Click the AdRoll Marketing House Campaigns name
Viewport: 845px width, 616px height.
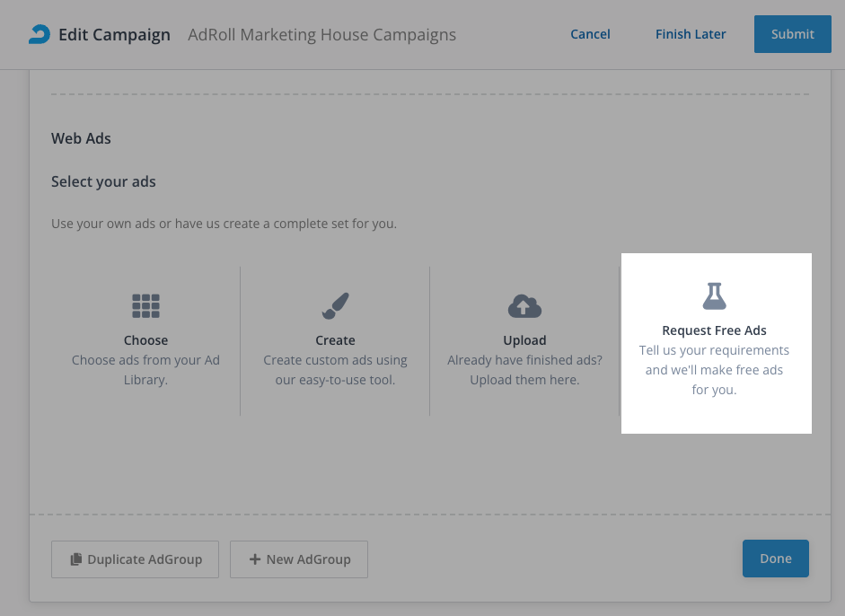[x=321, y=35]
